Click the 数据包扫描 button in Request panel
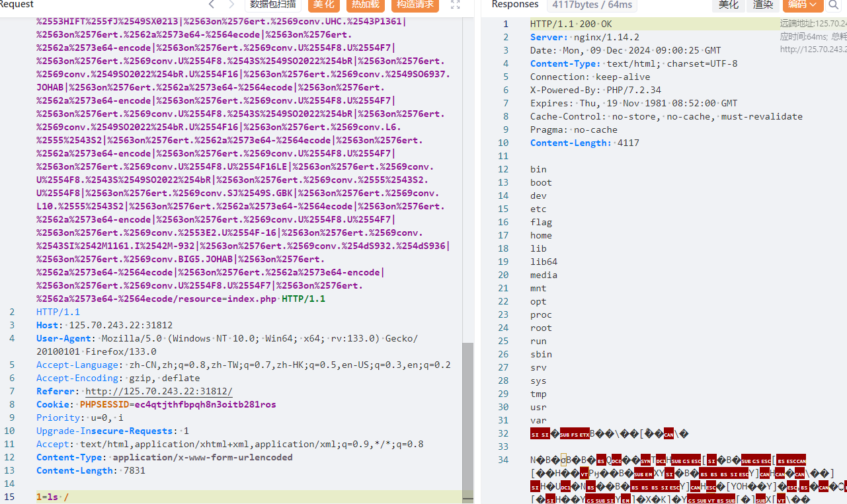Screen dimensions: 847x504 click(274, 5)
